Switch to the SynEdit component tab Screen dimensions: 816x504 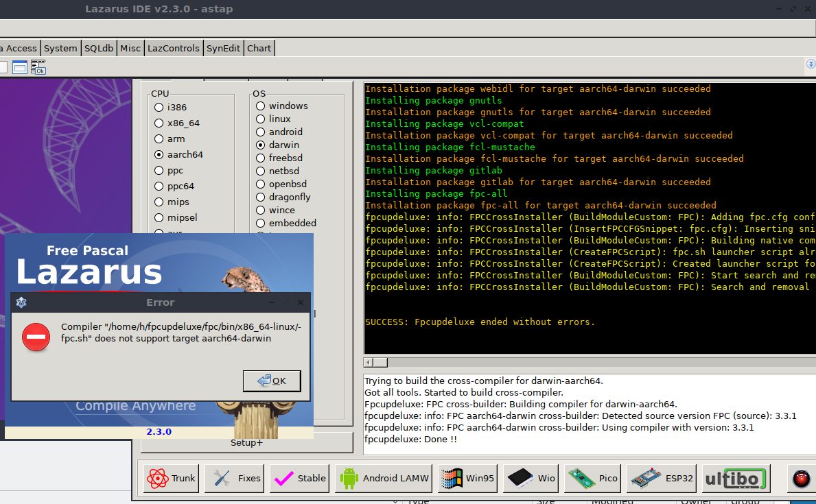point(223,48)
